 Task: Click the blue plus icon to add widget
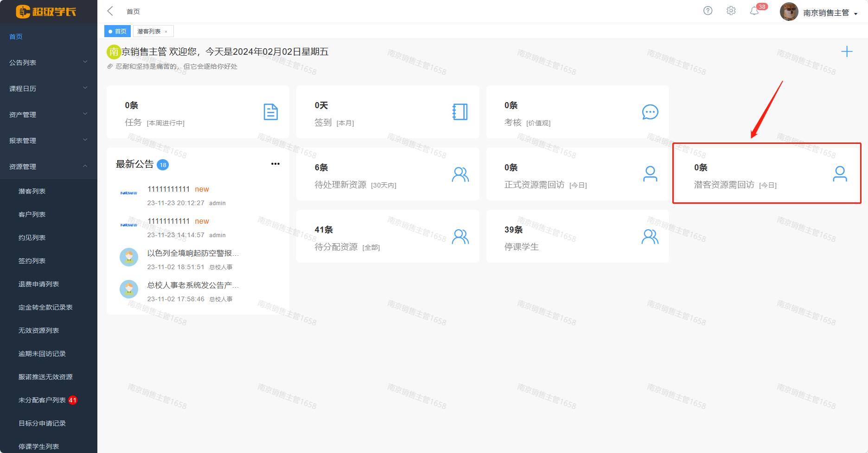[x=847, y=52]
